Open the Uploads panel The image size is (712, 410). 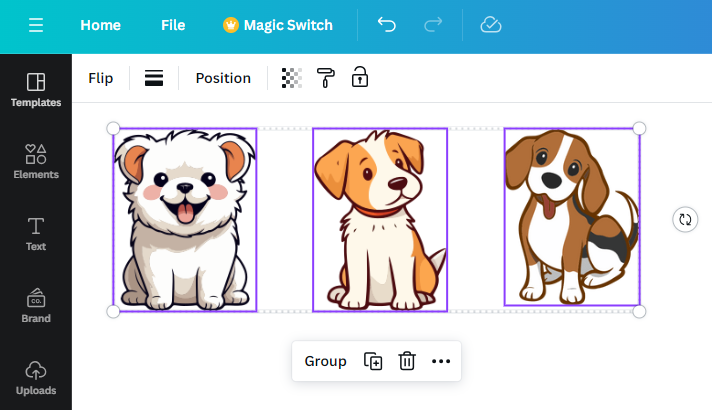pyautogui.click(x=36, y=377)
